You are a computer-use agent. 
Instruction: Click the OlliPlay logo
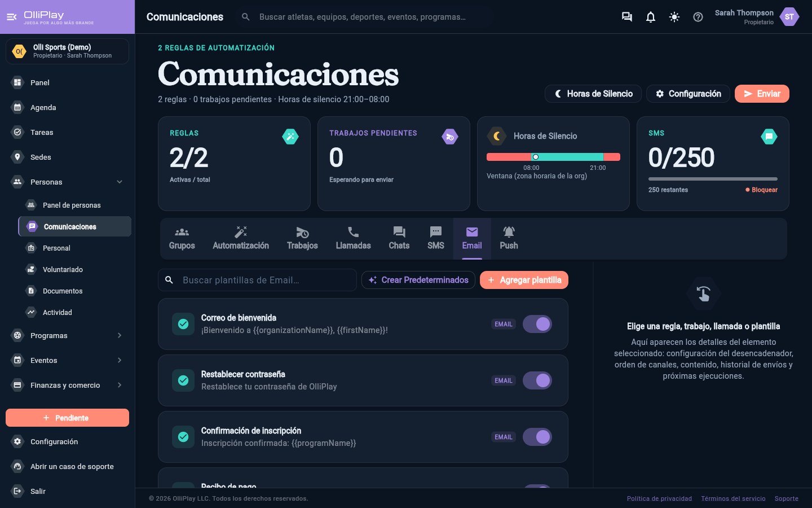coord(59,17)
